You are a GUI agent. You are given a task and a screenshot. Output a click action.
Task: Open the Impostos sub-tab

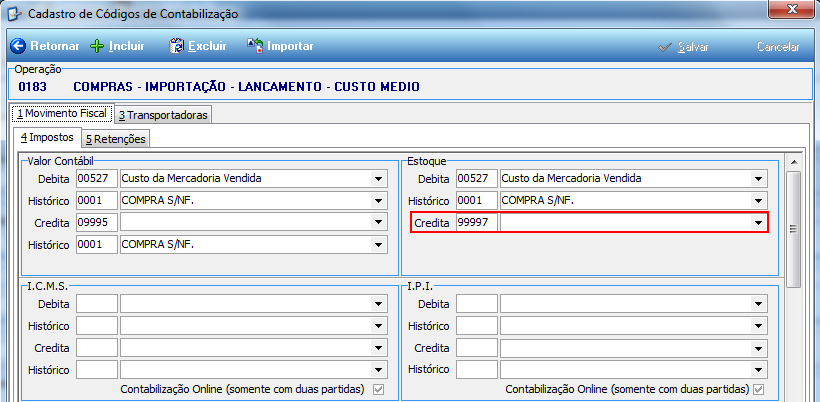tap(48, 137)
